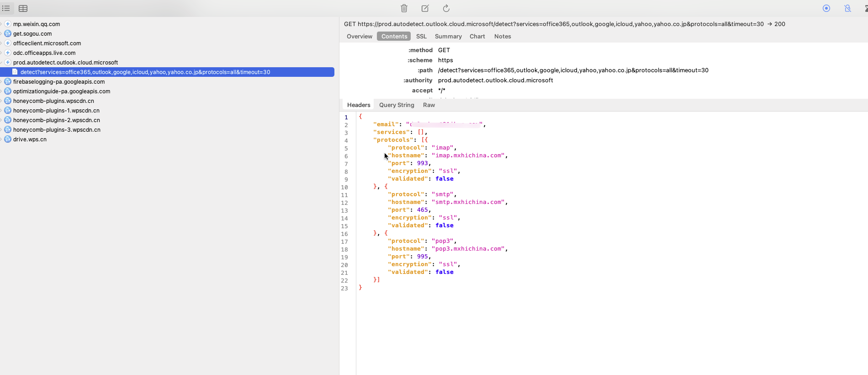The width and height of the screenshot is (868, 375).
Task: Switch to sequence table view icon
Action: pyautogui.click(x=23, y=8)
